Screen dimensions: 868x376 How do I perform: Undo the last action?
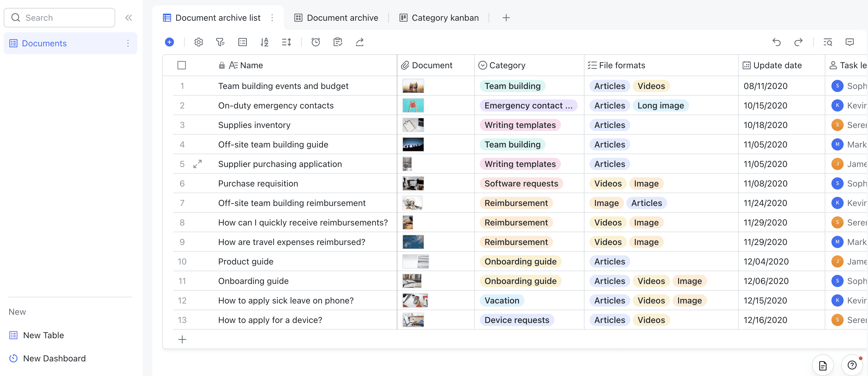(x=777, y=42)
